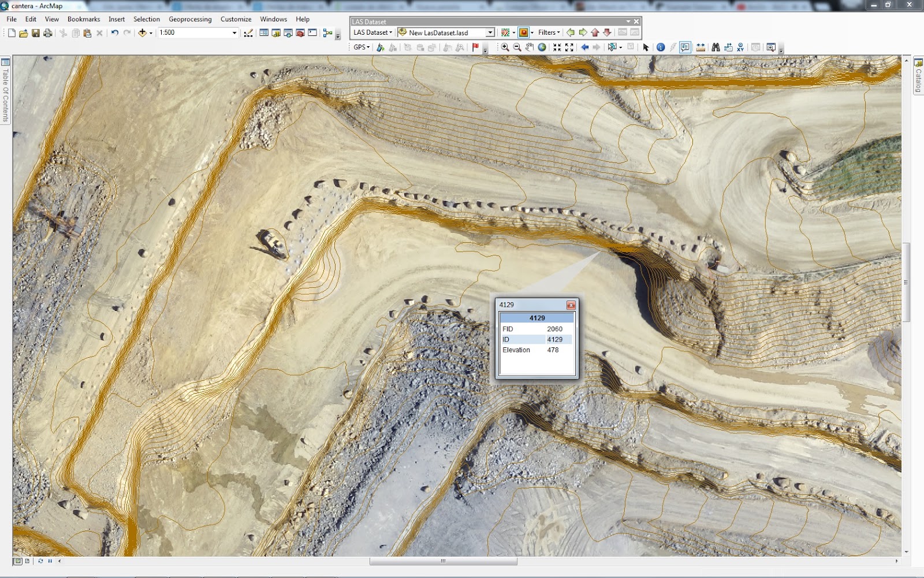Click the Full Extent globe icon
Image resolution: width=924 pixels, height=578 pixels.
pos(542,47)
